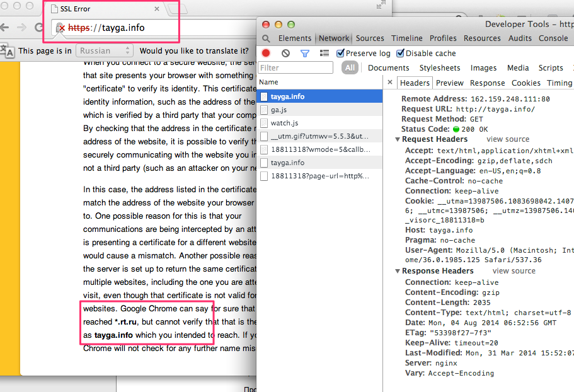Close the request details pane with X
Viewport: 574px width, 392px height.
click(390, 83)
